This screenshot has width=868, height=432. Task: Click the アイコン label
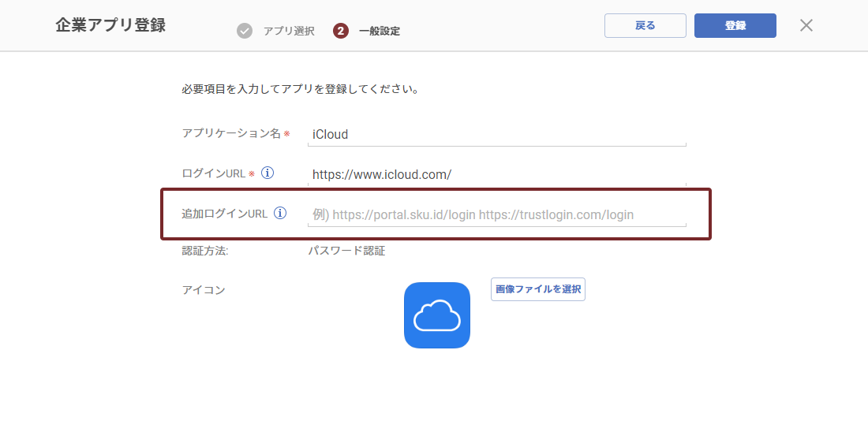pyautogui.click(x=204, y=290)
